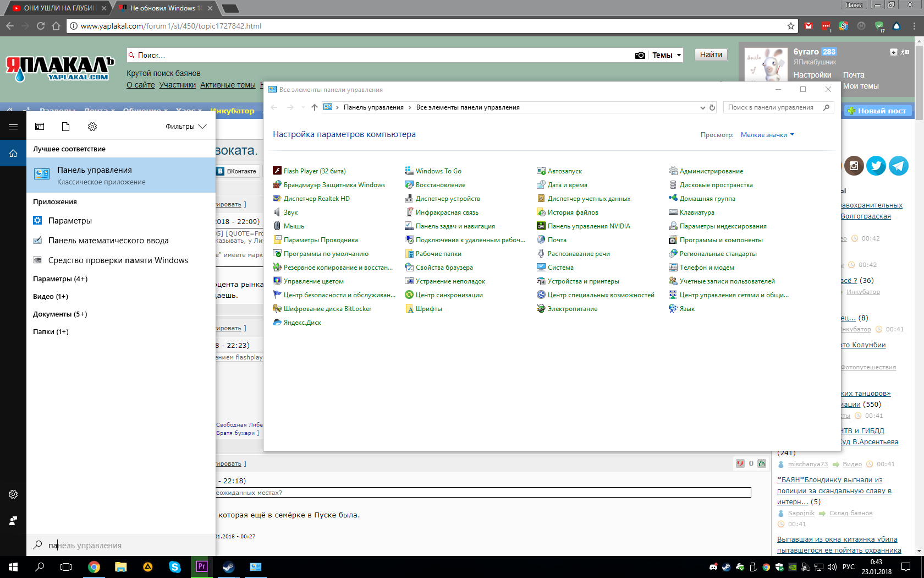Open the Темы search scope dropdown
Viewport: 924px width, 578px height.
point(666,55)
